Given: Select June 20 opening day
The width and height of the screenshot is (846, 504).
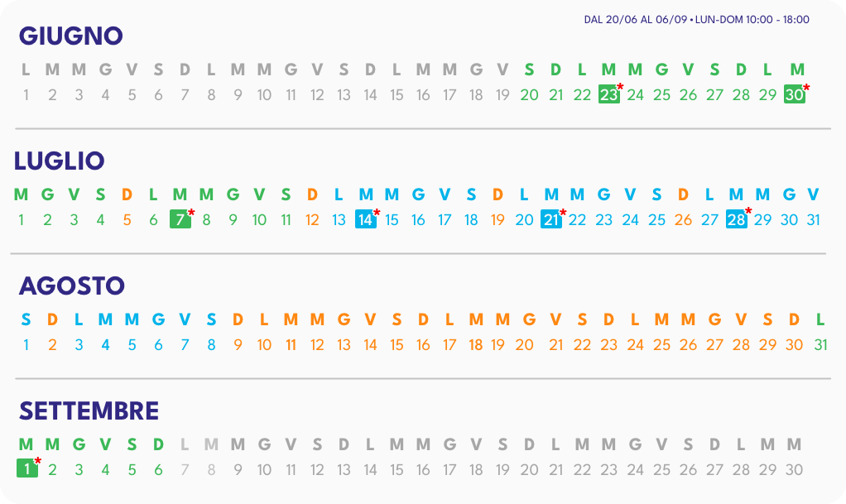Looking at the screenshot, I should click(x=530, y=95).
